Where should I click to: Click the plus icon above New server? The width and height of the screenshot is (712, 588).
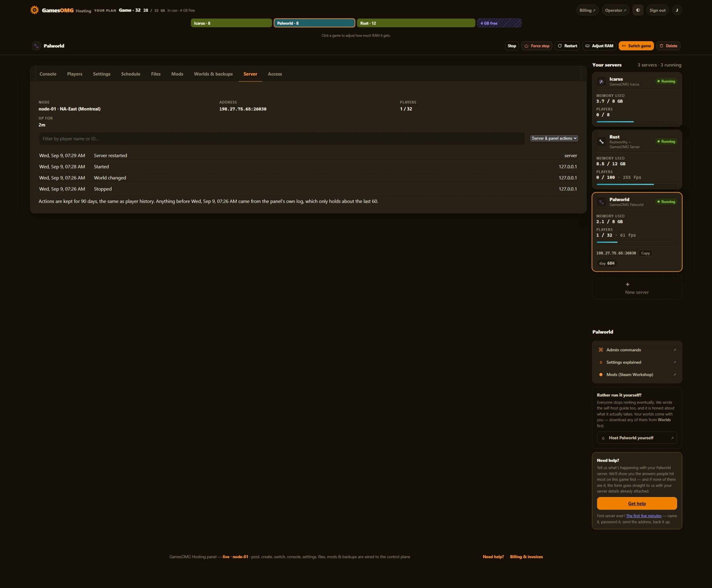tap(627, 284)
